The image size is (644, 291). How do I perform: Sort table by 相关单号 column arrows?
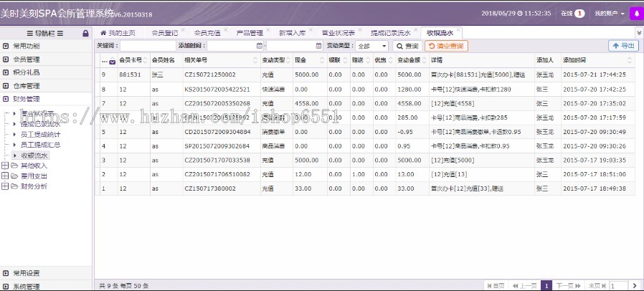255,60
